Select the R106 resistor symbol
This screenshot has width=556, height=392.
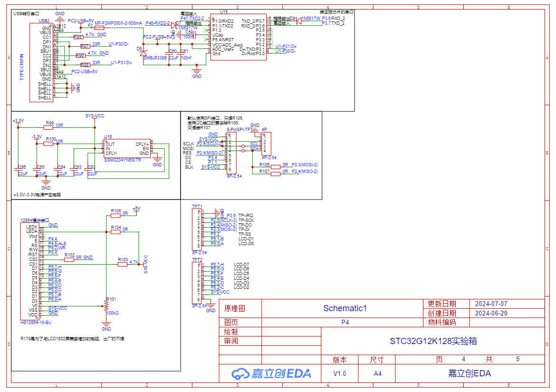click(x=276, y=167)
